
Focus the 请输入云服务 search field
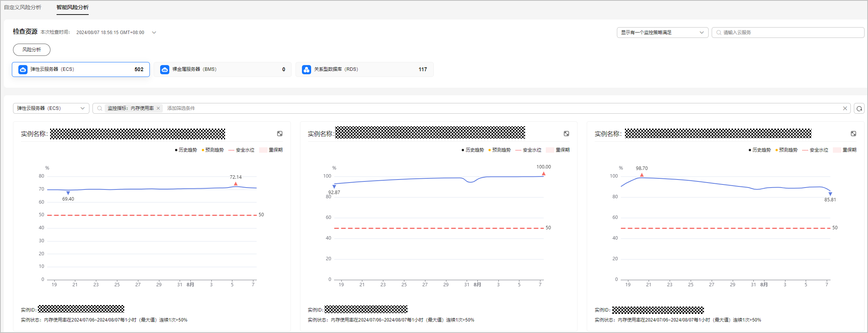(x=788, y=33)
